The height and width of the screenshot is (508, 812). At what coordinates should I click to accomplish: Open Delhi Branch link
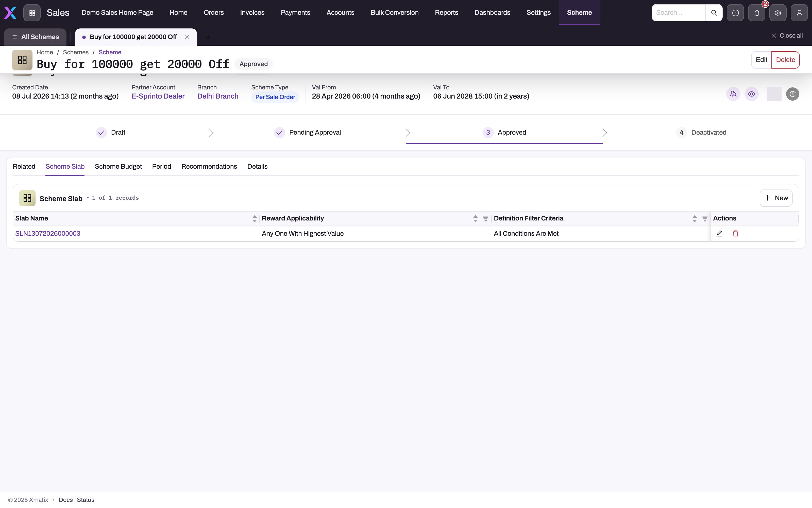218,97
